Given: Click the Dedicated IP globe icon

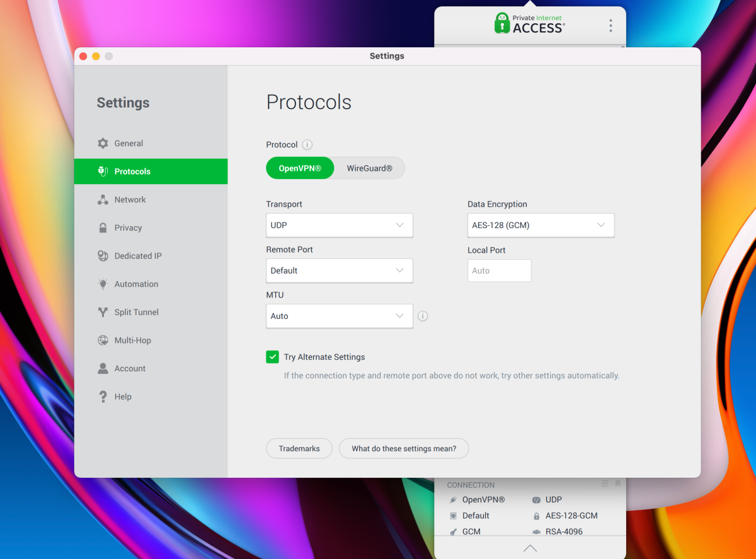Looking at the screenshot, I should 103,256.
